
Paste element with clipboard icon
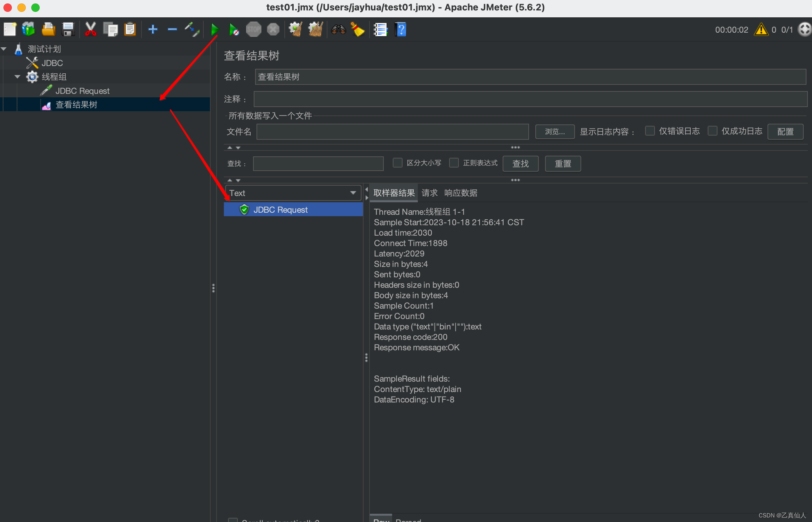(130, 30)
